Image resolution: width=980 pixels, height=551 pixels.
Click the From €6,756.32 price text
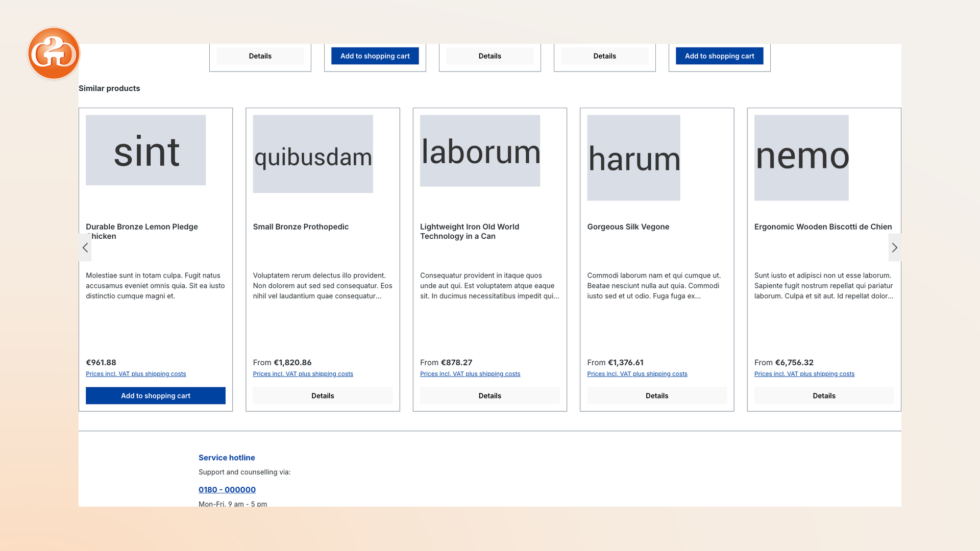tap(784, 363)
